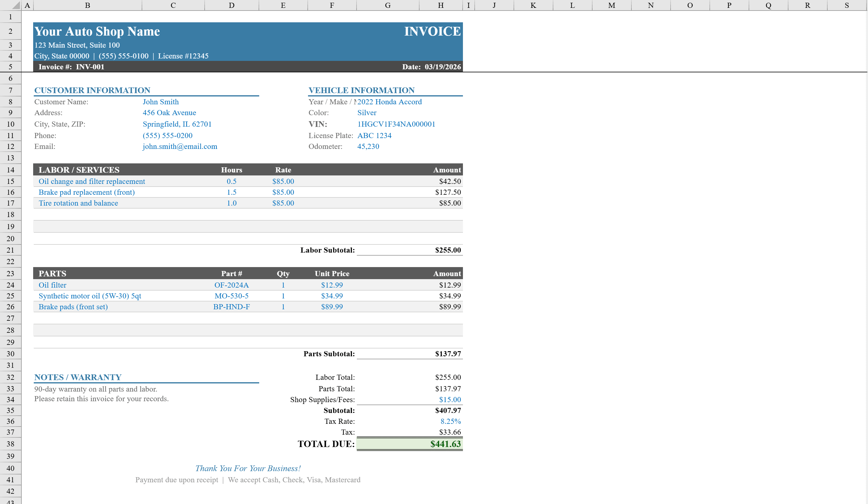Select 'Oil change and filter replacement'
The height and width of the screenshot is (504, 868).
tap(92, 181)
